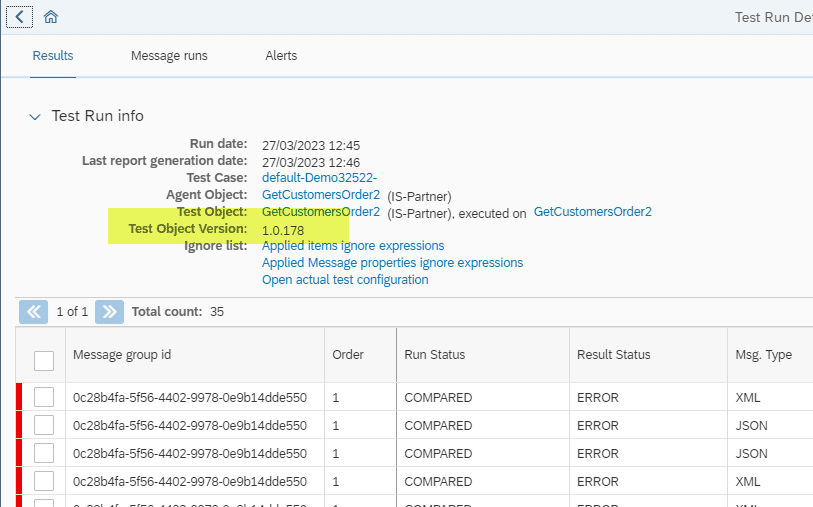Click COMPARED status in second row
813x507 pixels.
(x=438, y=426)
